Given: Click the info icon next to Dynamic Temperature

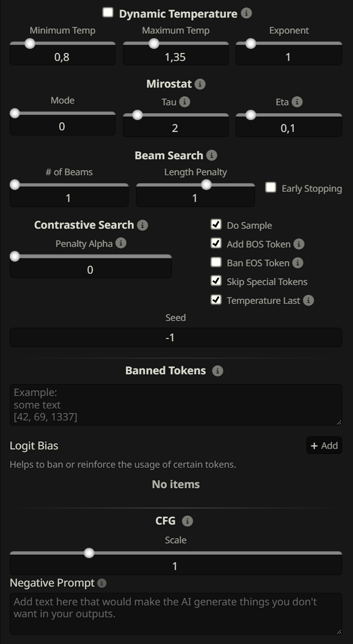Looking at the screenshot, I should [x=246, y=13].
